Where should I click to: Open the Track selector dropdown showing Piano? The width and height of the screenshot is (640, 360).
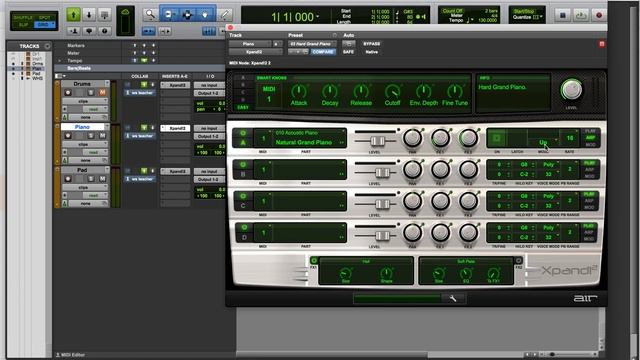(250, 44)
